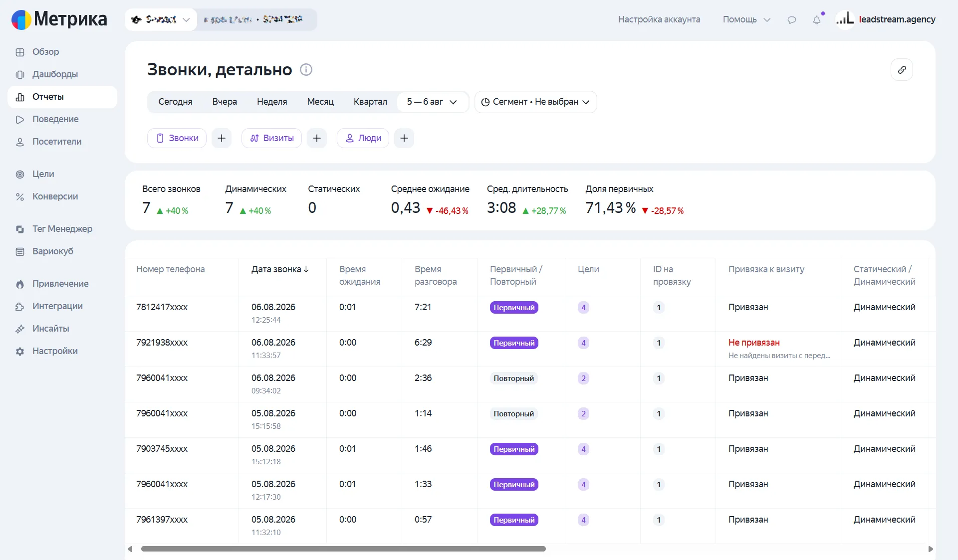Image resolution: width=958 pixels, height=560 pixels.
Task: Click the Вариокуб icon in sidebar
Action: click(x=20, y=251)
